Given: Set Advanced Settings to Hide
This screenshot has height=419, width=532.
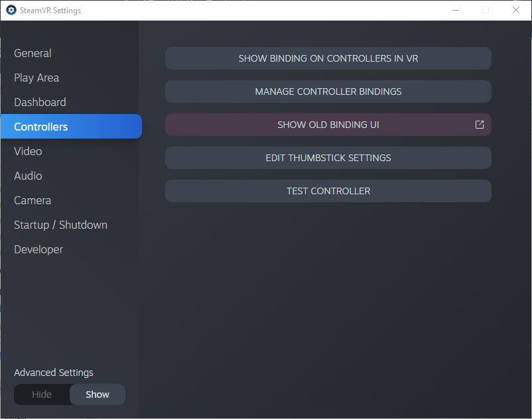Looking at the screenshot, I should click(x=42, y=394).
